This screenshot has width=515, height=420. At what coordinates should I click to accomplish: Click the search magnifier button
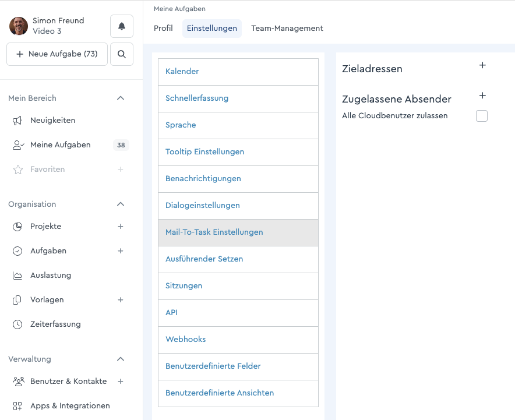pos(122,54)
